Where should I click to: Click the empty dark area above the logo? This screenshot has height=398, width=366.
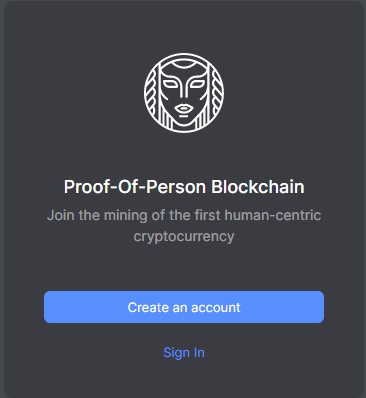click(x=184, y=27)
